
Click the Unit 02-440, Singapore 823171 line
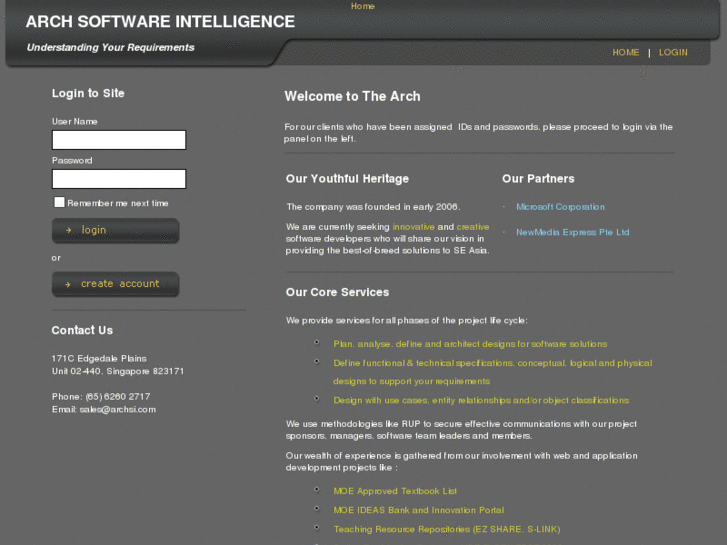click(118, 371)
